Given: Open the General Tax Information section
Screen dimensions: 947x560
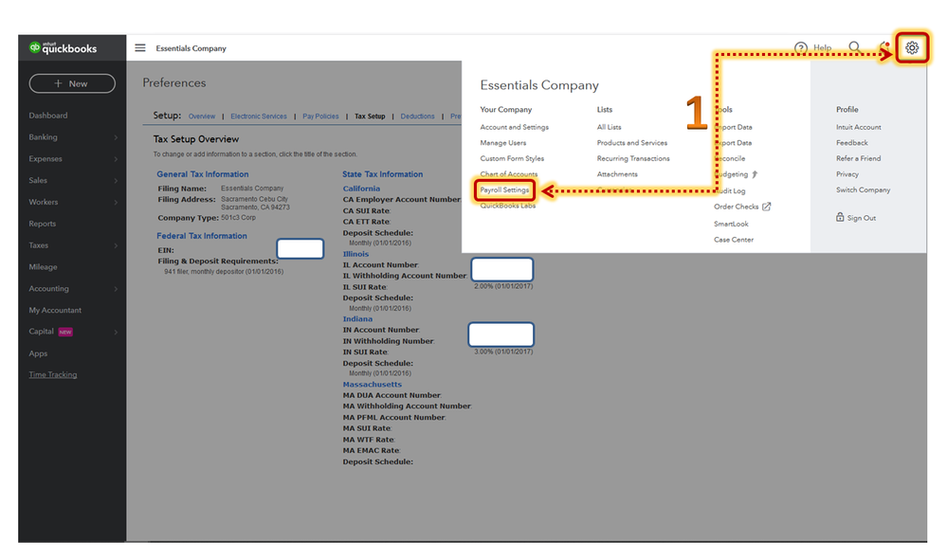Looking at the screenshot, I should [x=203, y=174].
